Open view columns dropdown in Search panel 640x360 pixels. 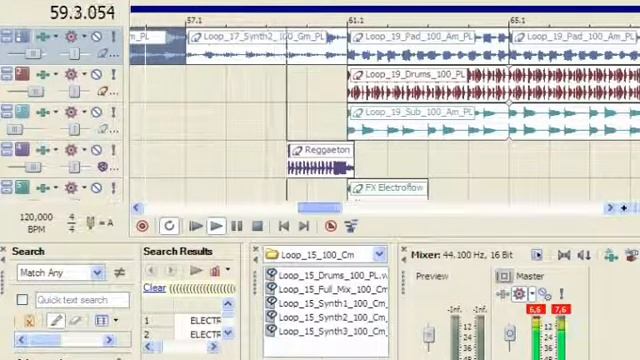[x=116, y=320]
